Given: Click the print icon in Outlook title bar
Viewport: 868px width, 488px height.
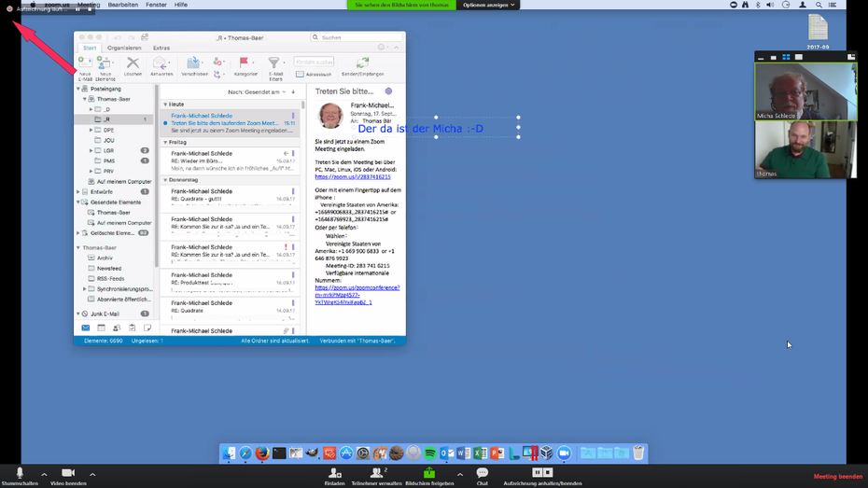Looking at the screenshot, I should (x=145, y=37).
